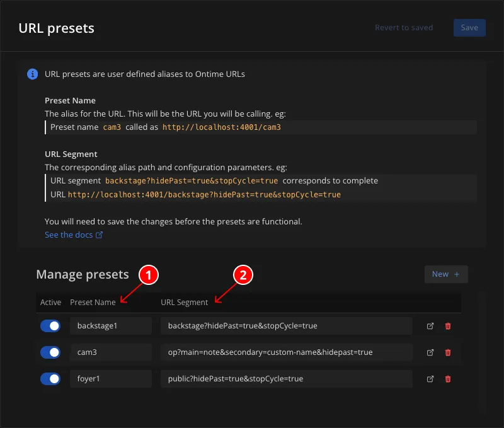504x428 pixels.
Task: Select the cam3 preset name field
Action: (x=111, y=352)
